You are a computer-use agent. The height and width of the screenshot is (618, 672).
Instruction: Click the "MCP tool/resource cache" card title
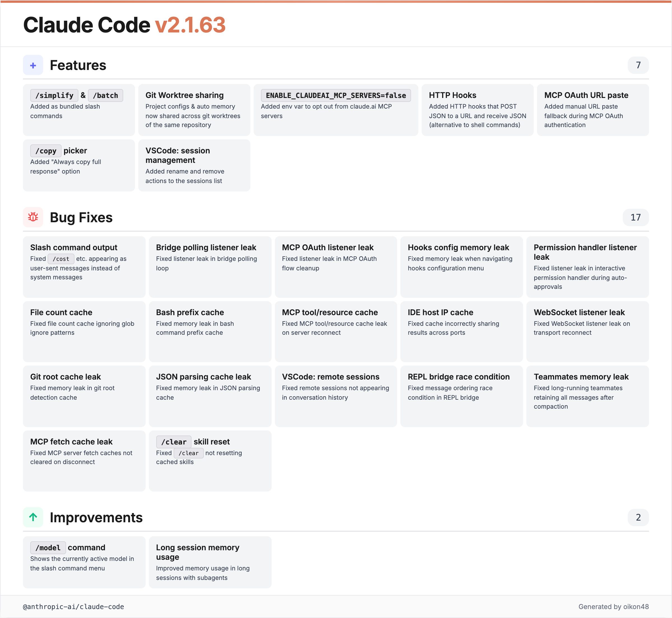click(330, 312)
